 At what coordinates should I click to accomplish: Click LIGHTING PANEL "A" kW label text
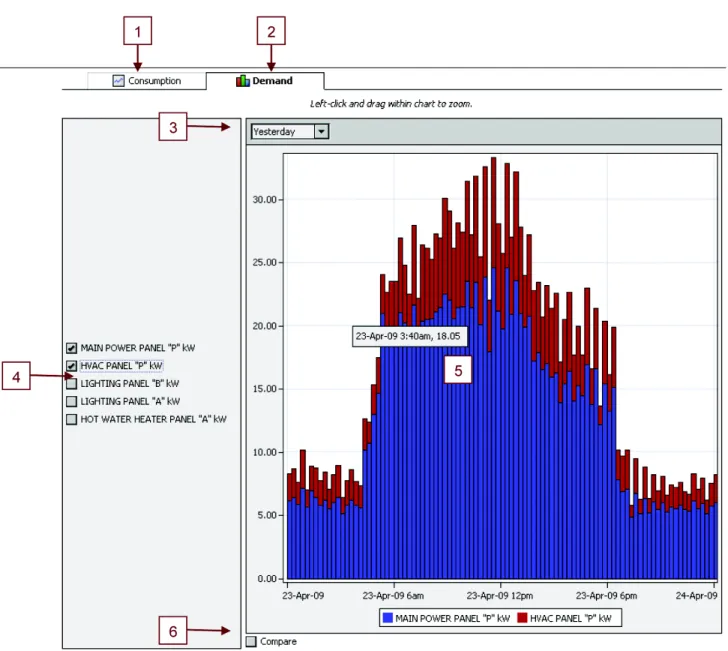click(130, 401)
